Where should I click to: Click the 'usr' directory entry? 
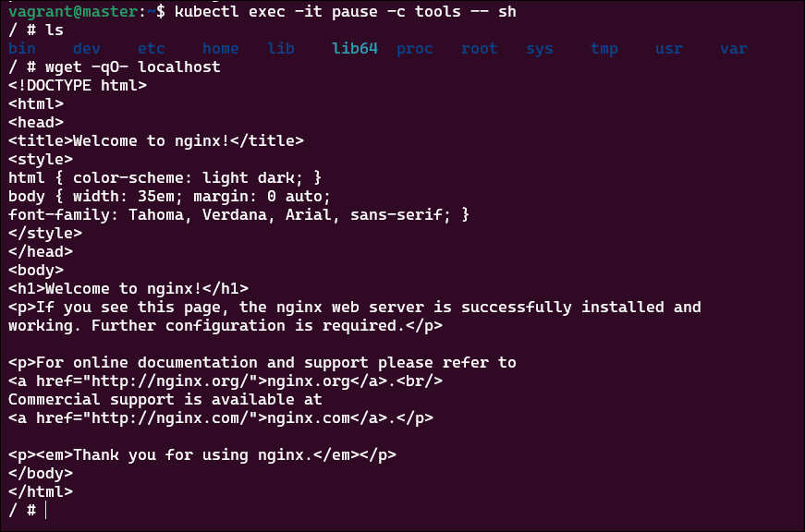pyautogui.click(x=669, y=48)
